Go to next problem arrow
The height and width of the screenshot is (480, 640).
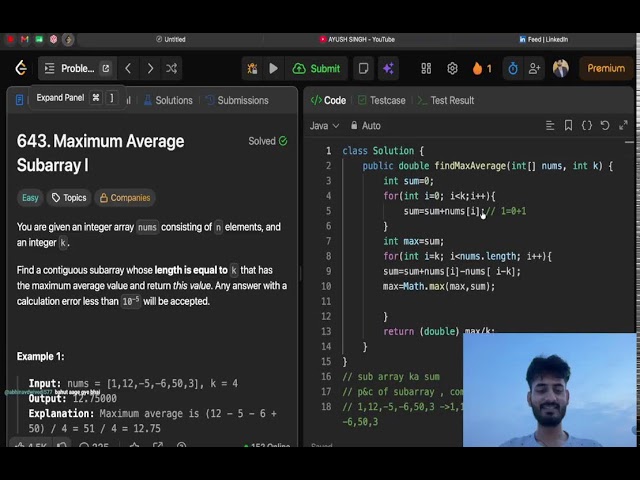click(x=150, y=68)
